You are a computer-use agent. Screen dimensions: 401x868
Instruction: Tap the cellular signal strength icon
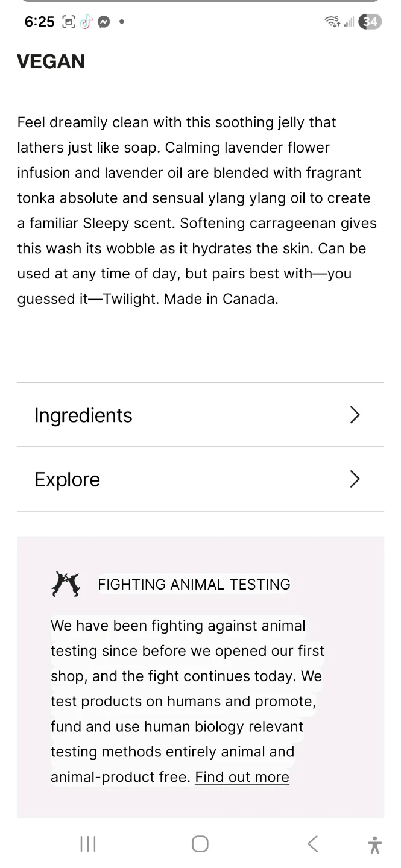349,22
